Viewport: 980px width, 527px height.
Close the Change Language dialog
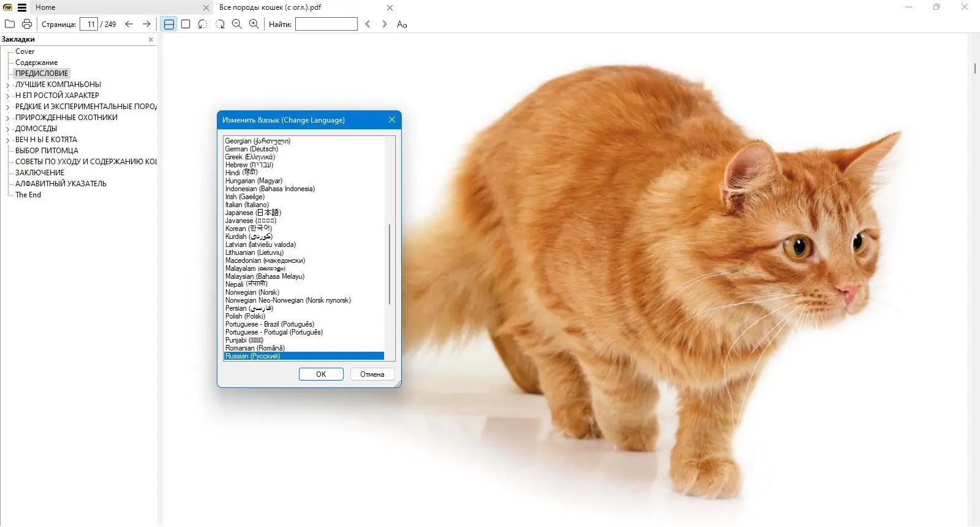tap(392, 119)
